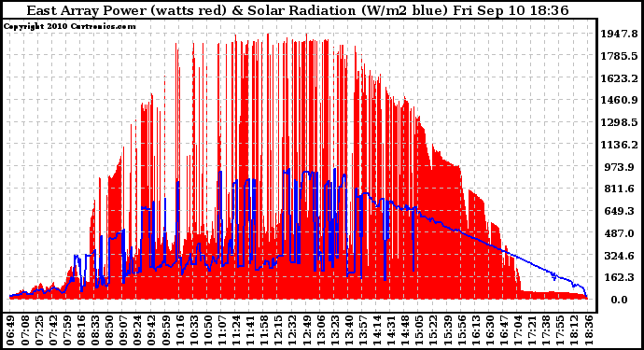Click the 13:23 time label
This screenshot has width=644, height=350.
[x=333, y=330]
